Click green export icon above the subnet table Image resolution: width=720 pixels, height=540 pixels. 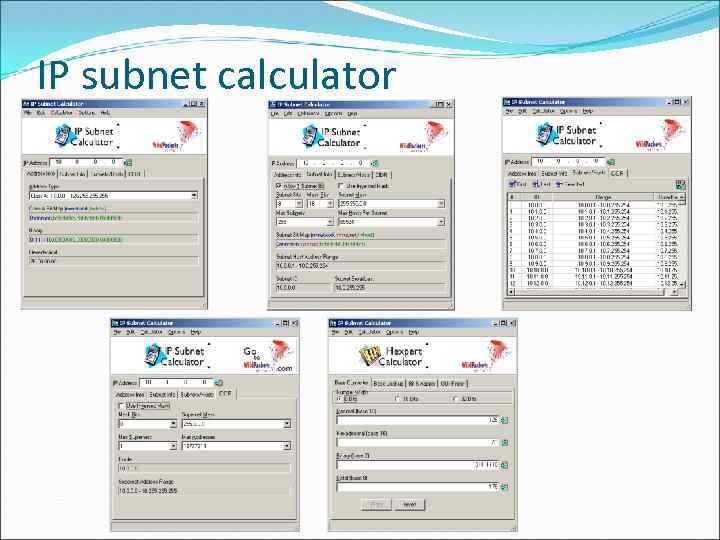click(x=680, y=185)
